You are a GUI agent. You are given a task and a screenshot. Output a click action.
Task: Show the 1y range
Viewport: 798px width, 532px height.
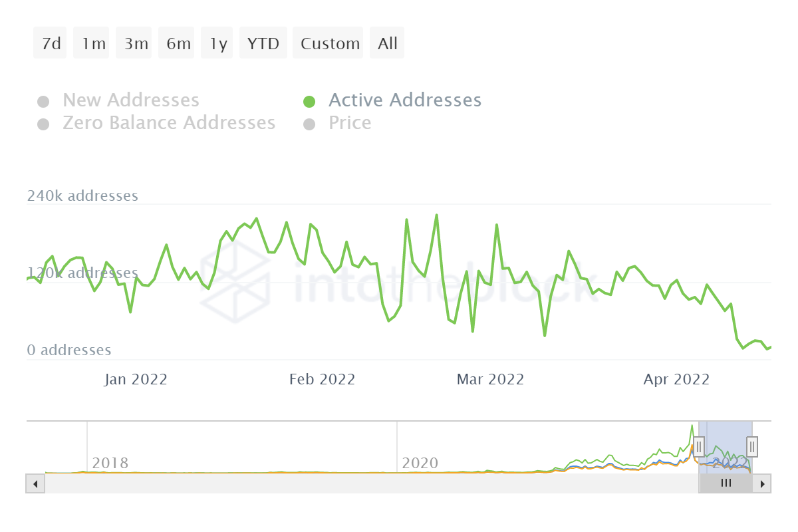point(217,43)
